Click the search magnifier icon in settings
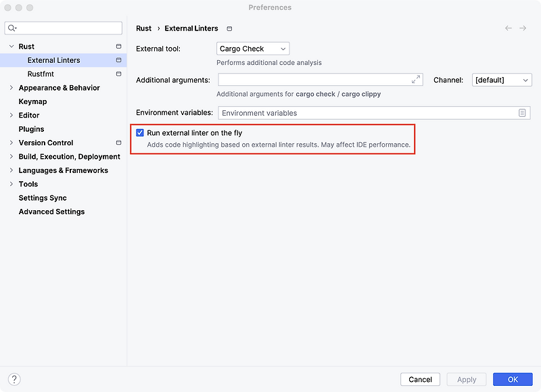 pos(12,28)
